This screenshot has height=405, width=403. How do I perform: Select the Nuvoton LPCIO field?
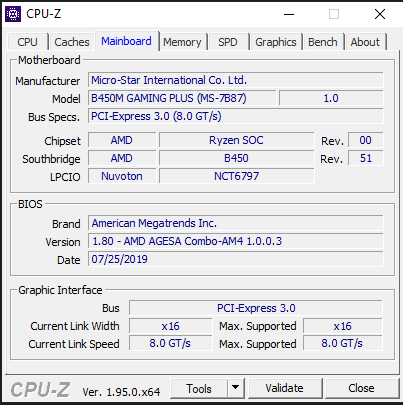122,176
